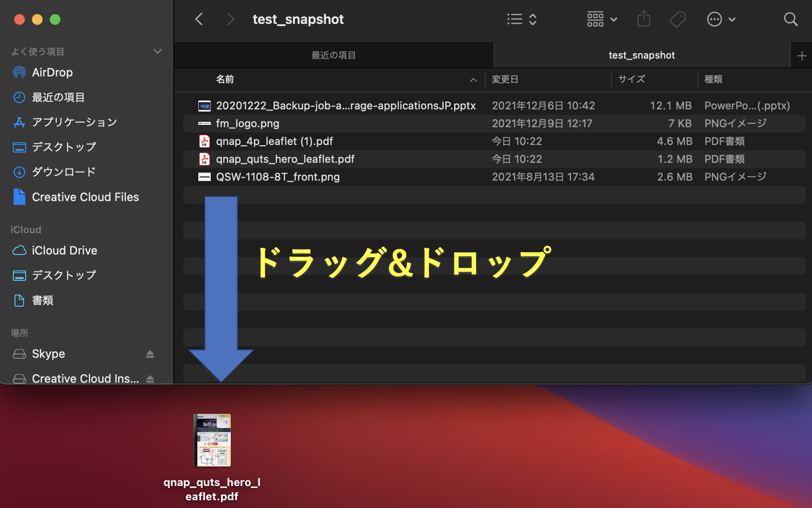Sort by 名前 column header
Screen dimensions: 812x508
tap(225, 80)
